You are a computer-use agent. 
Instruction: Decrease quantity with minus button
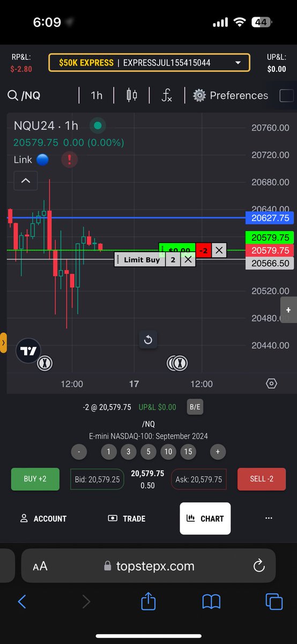79,452
